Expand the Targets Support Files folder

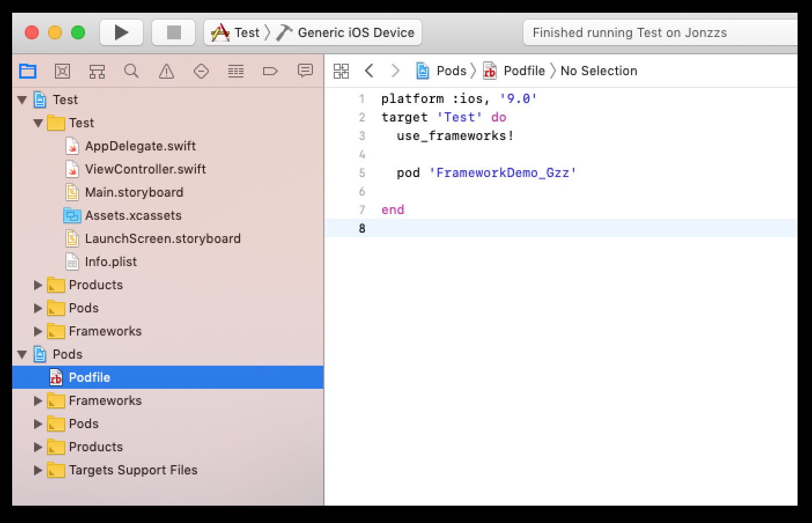click(38, 470)
